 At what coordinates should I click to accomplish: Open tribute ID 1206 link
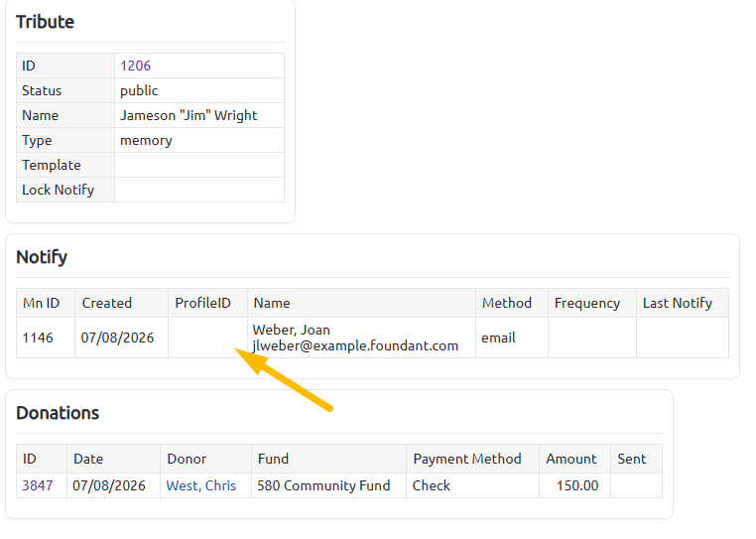tap(136, 66)
